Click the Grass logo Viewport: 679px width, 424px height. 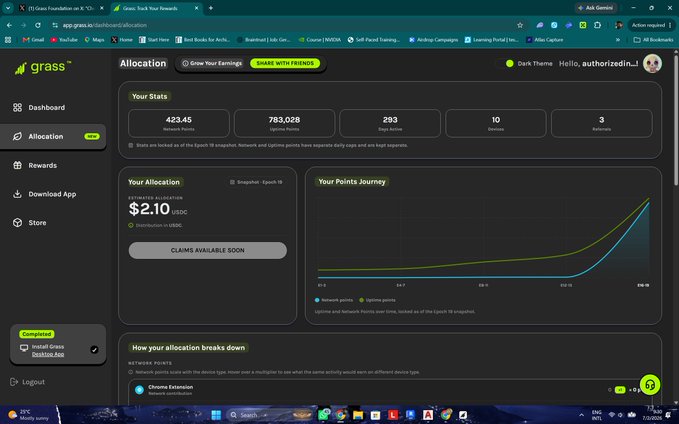42,67
